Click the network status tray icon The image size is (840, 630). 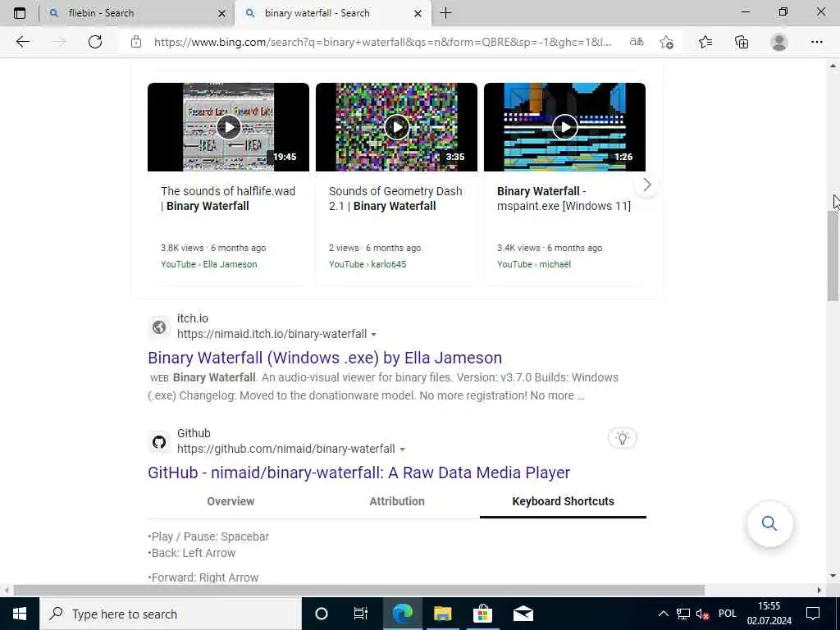click(x=683, y=614)
